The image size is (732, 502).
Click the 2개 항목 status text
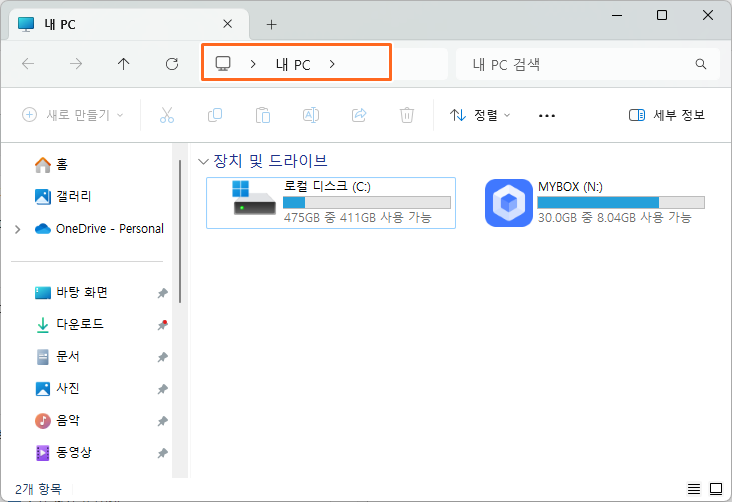tap(38, 489)
